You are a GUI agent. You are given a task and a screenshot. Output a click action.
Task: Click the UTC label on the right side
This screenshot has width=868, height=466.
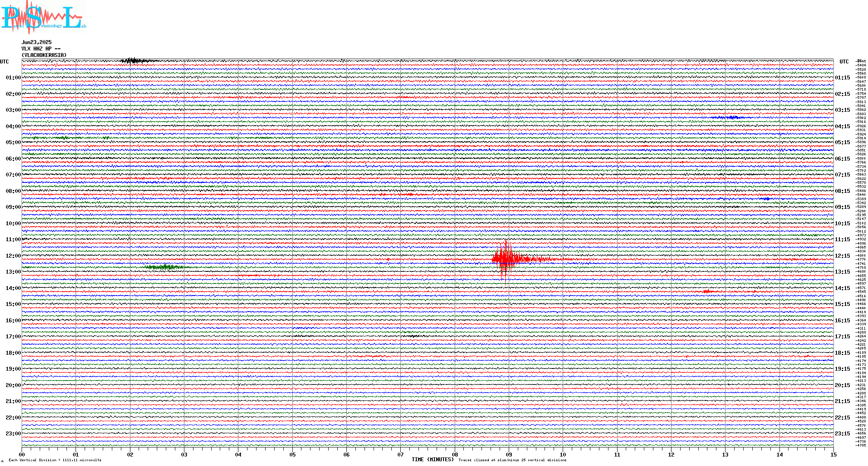point(844,62)
